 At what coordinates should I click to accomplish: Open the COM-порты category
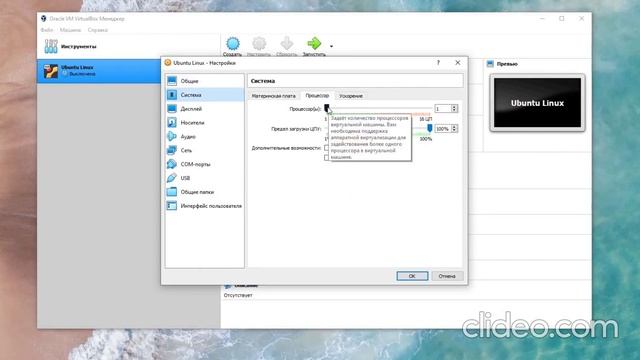pyautogui.click(x=204, y=164)
